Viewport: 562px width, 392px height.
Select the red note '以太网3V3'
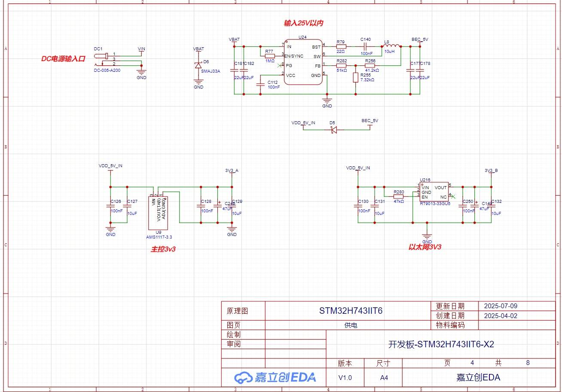coord(425,247)
